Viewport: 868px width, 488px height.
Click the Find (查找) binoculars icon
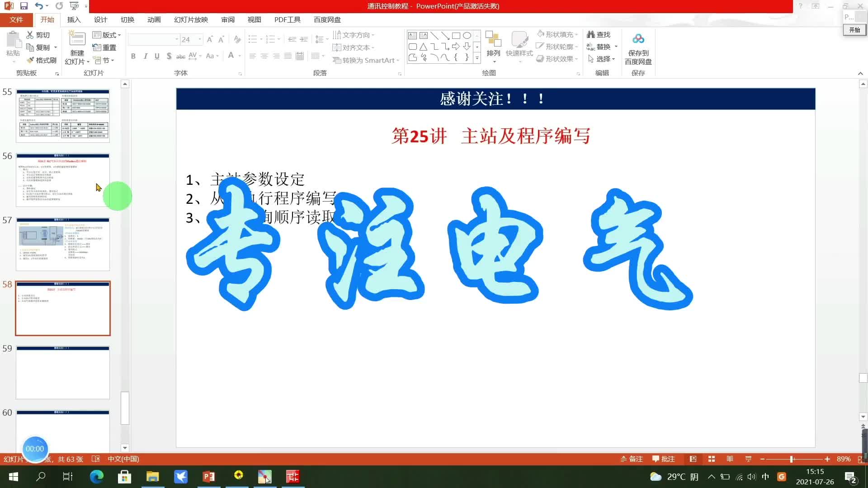tap(591, 34)
